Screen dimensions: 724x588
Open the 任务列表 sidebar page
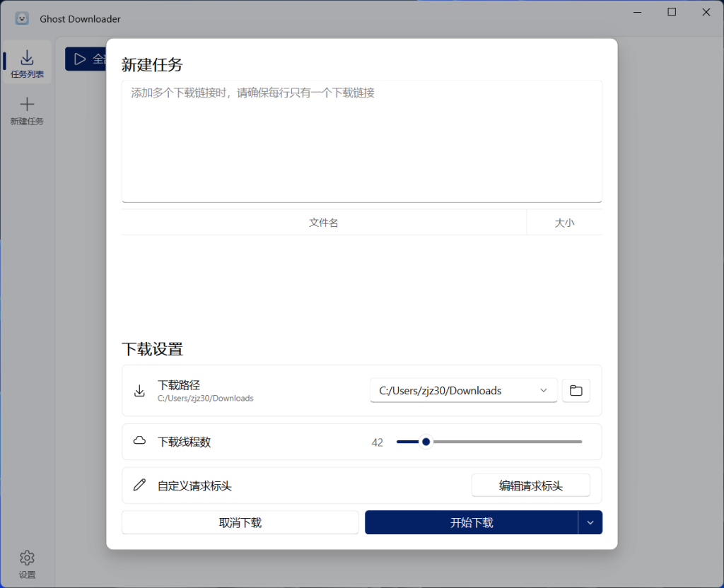pyautogui.click(x=27, y=62)
